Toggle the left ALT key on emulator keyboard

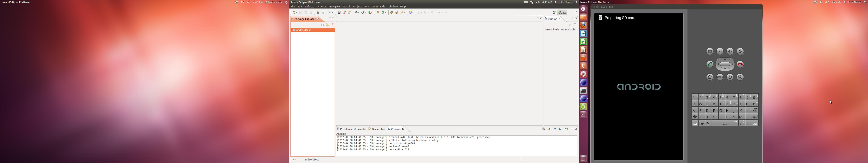[695, 124]
